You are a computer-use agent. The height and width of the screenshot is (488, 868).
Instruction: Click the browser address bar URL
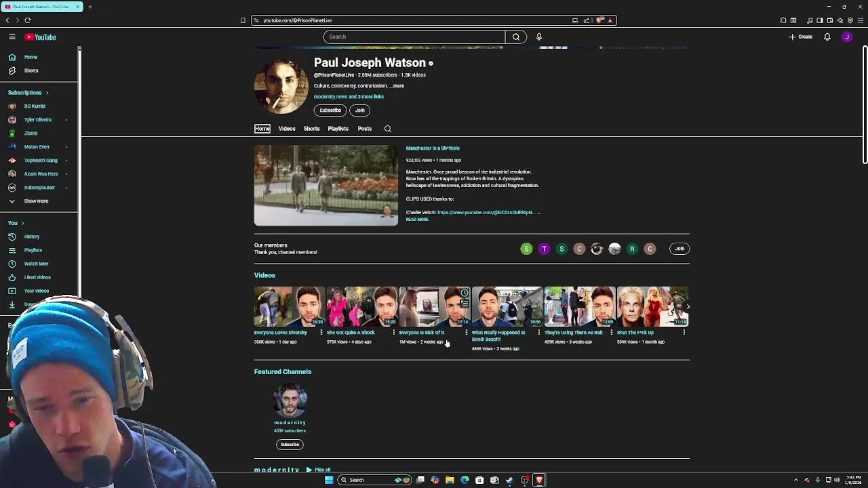(298, 20)
